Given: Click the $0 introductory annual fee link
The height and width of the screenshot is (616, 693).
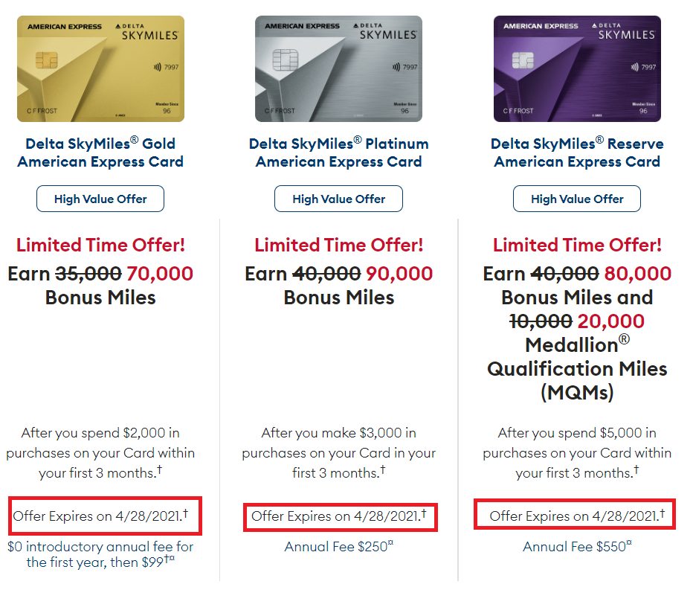Looking at the screenshot, I should [100, 554].
